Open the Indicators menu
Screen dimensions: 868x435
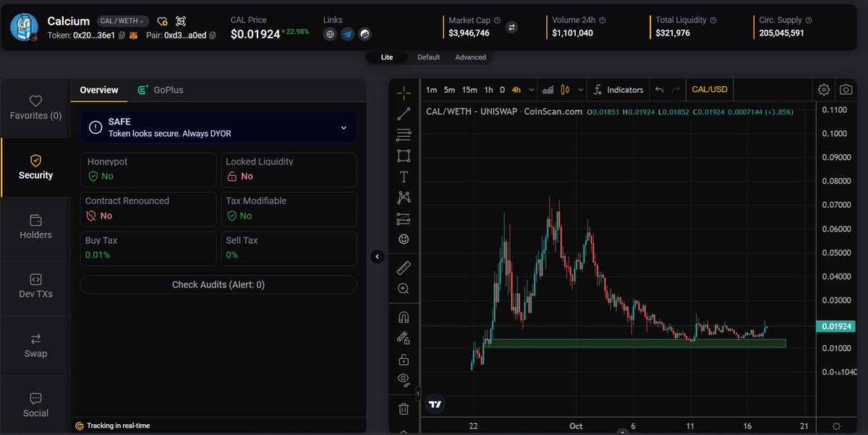click(618, 90)
